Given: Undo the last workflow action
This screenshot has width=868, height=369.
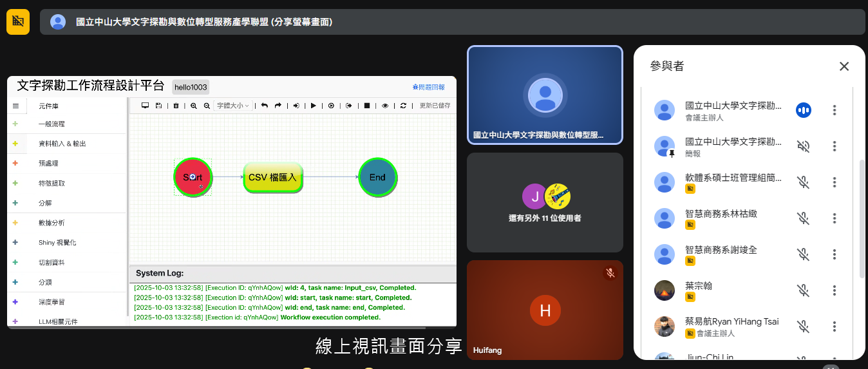Looking at the screenshot, I should pyautogui.click(x=265, y=106).
